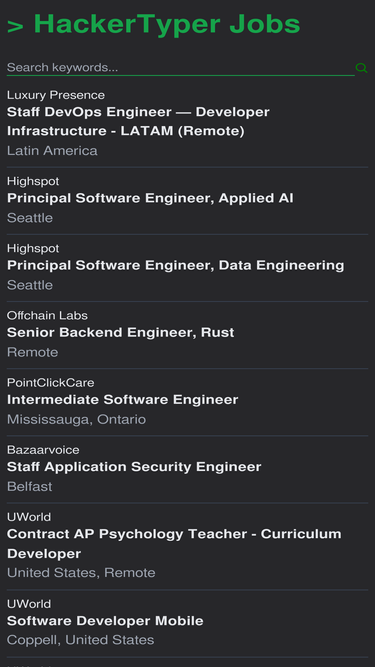Focus the Search keywords input field
The image size is (375, 667).
pyautogui.click(x=181, y=68)
